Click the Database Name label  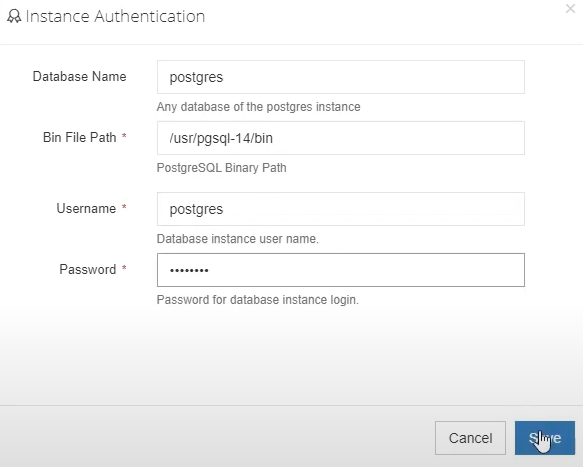pyautogui.click(x=80, y=76)
